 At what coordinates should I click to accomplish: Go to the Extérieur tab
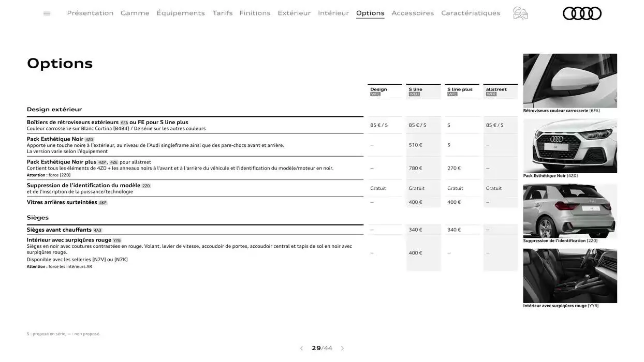294,13
